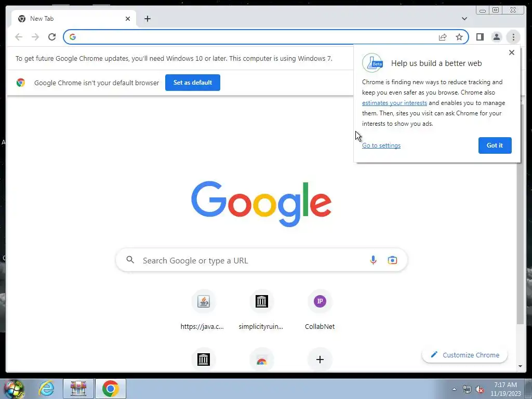Select the New Tab tab
This screenshot has height=399, width=532.
[74, 19]
